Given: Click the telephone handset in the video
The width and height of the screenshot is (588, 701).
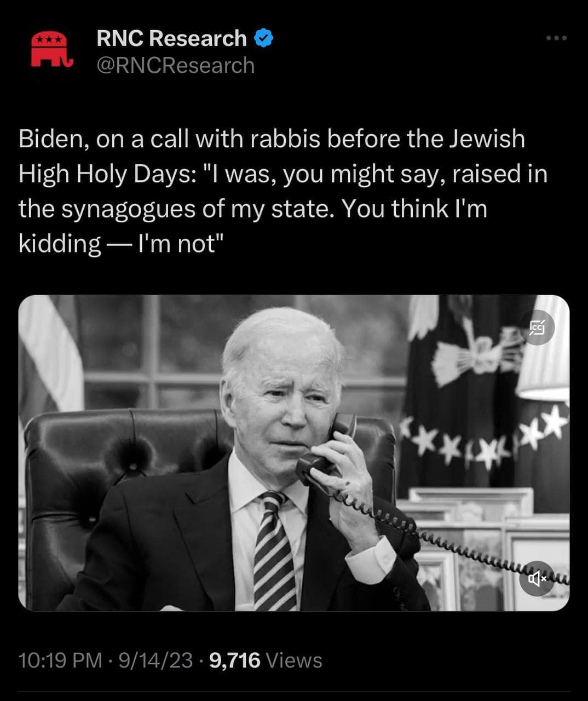Looking at the screenshot, I should pyautogui.click(x=325, y=449).
